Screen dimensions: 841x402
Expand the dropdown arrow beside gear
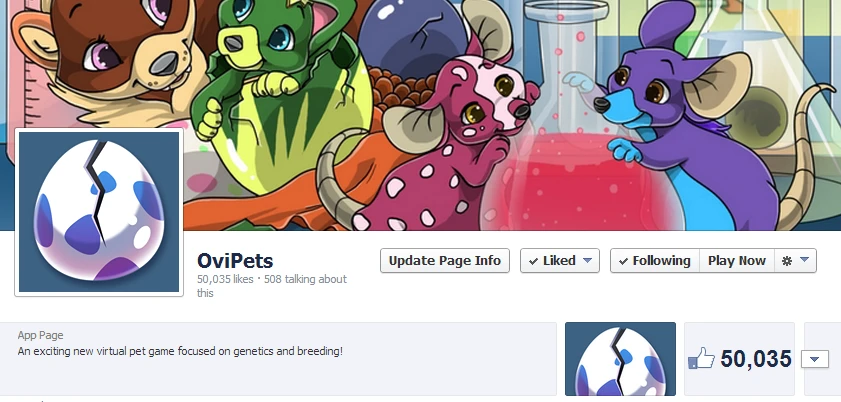click(x=805, y=260)
